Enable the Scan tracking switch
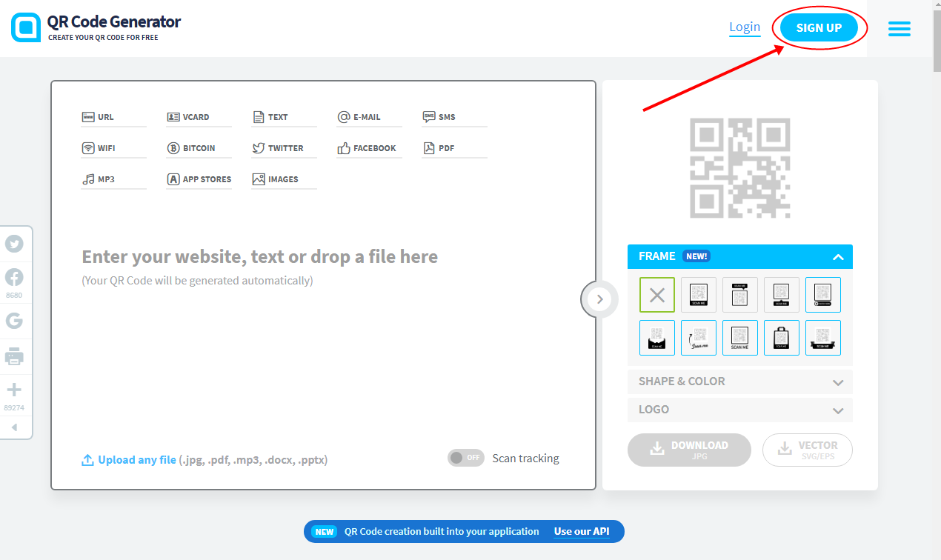The image size is (941, 560). pos(465,458)
